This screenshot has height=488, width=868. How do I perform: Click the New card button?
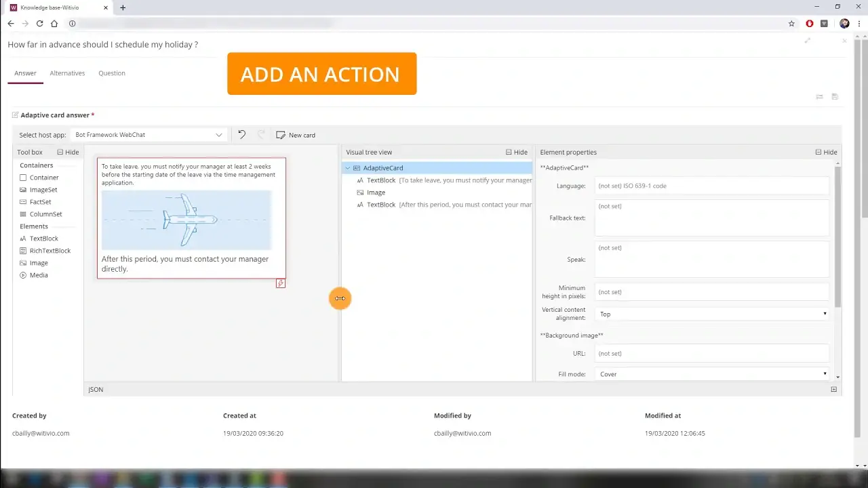pyautogui.click(x=296, y=135)
